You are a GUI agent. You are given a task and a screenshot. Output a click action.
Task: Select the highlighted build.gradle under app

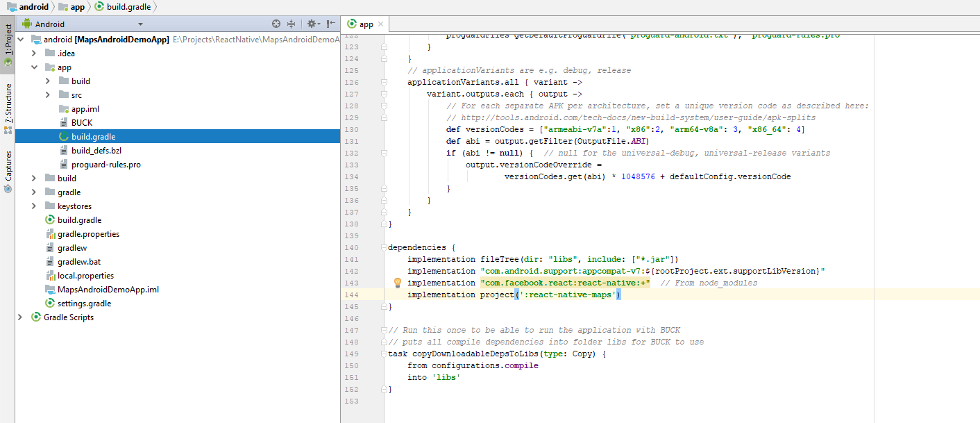point(93,137)
